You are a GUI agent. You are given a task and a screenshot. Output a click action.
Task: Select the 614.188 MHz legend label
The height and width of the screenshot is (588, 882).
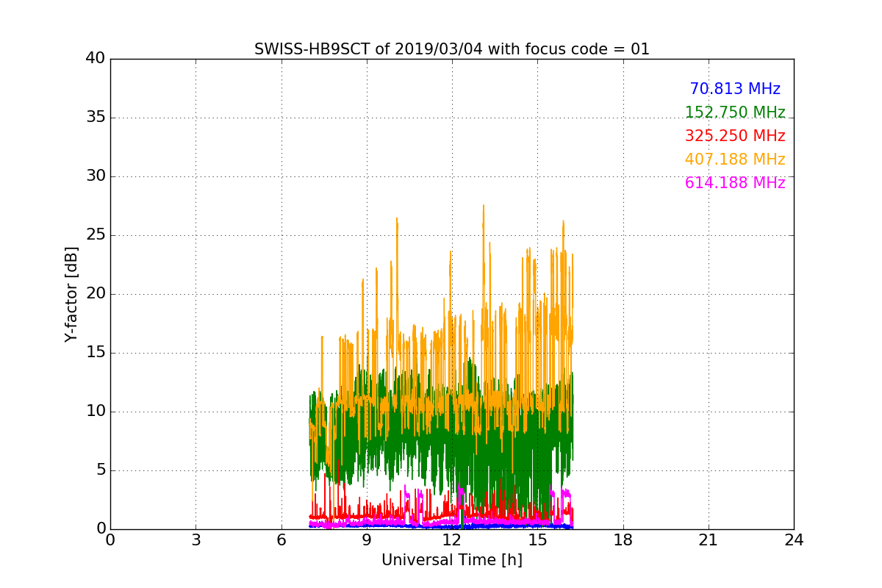735,183
